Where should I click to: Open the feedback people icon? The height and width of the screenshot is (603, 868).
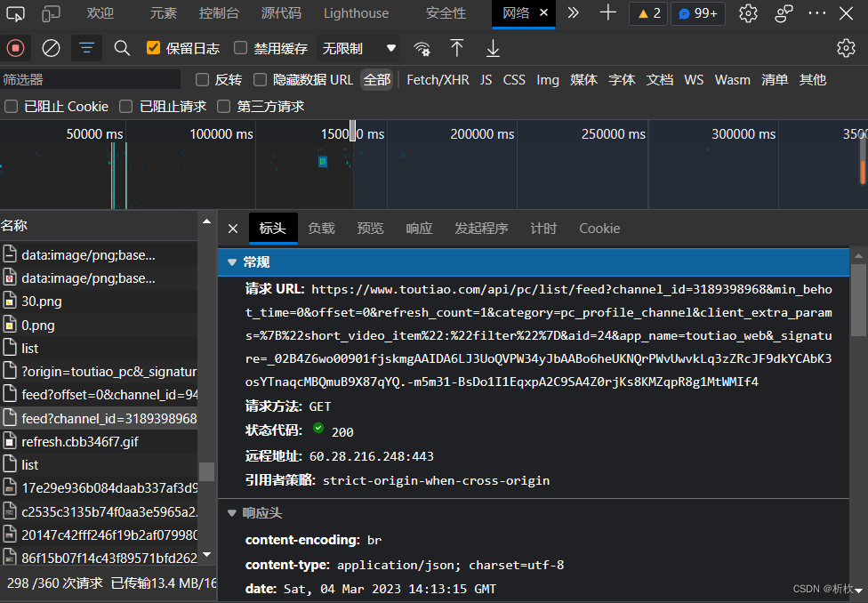tap(784, 13)
